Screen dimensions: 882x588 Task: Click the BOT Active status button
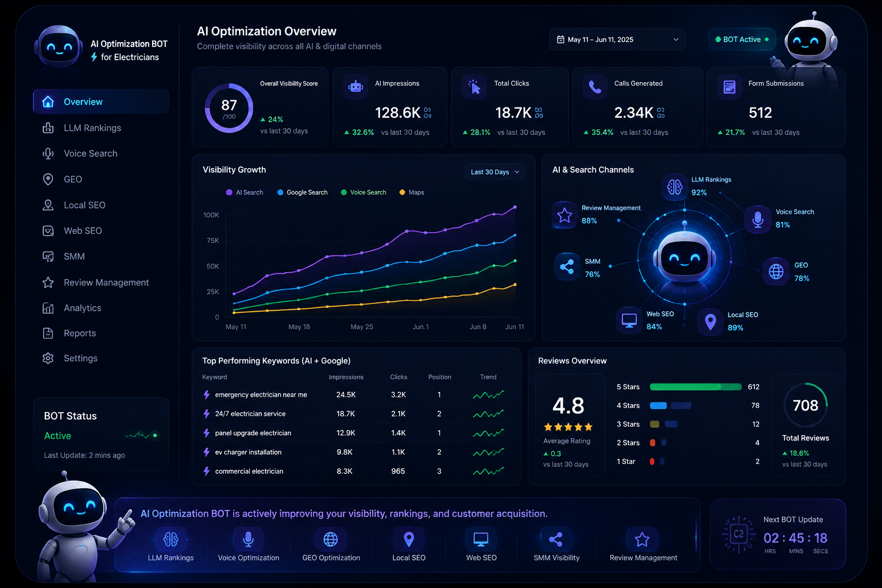(742, 40)
